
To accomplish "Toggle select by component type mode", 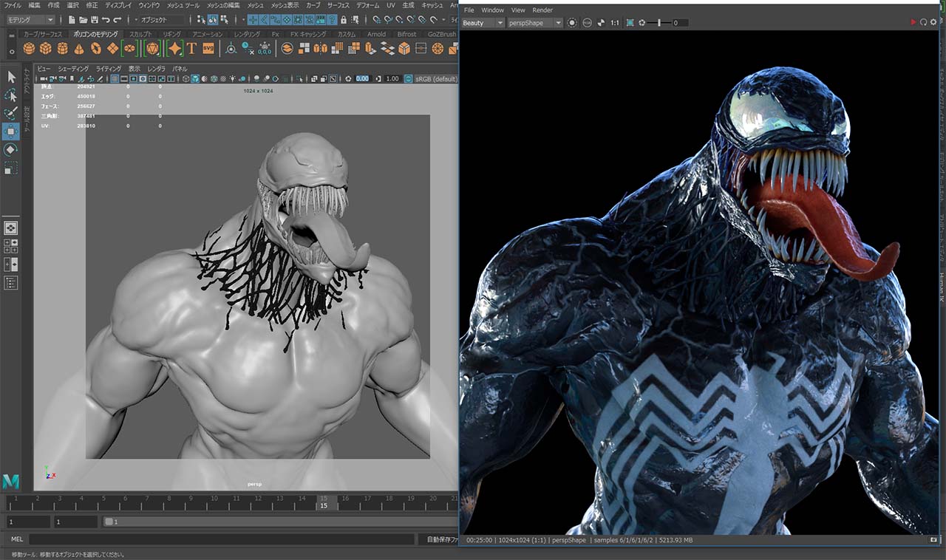I will [223, 19].
